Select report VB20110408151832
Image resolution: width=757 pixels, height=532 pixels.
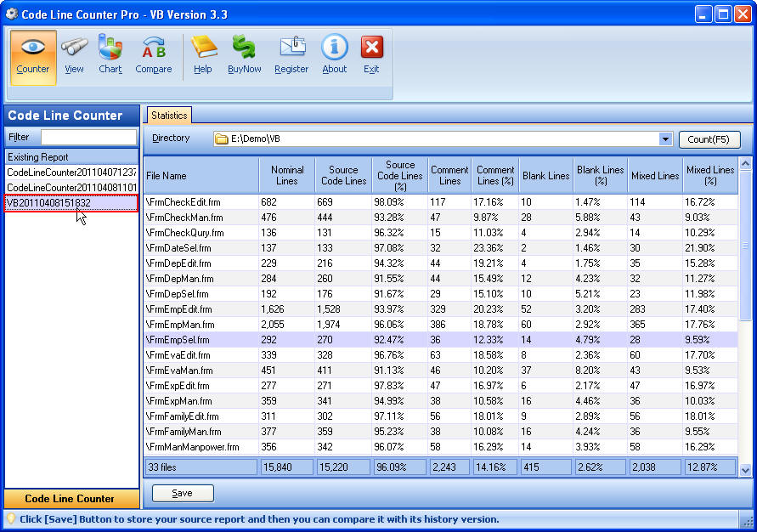click(x=71, y=203)
